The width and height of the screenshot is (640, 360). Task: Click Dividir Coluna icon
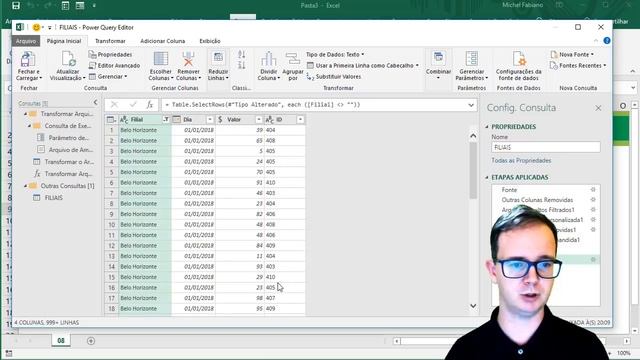[x=269, y=59]
